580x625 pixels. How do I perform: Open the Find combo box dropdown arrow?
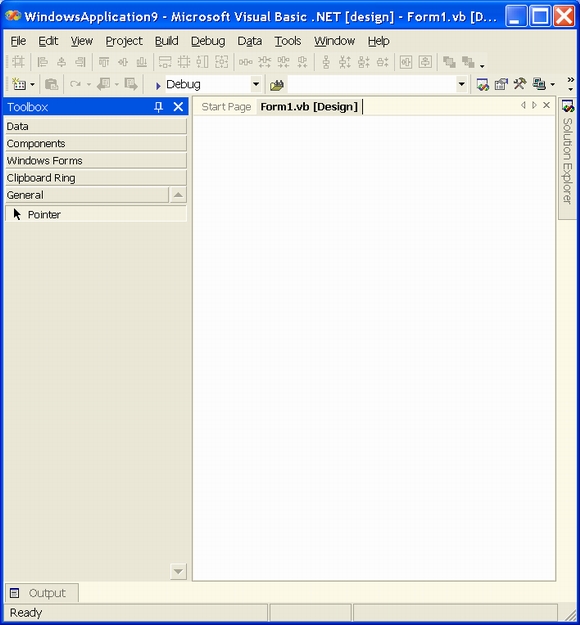pyautogui.click(x=461, y=85)
